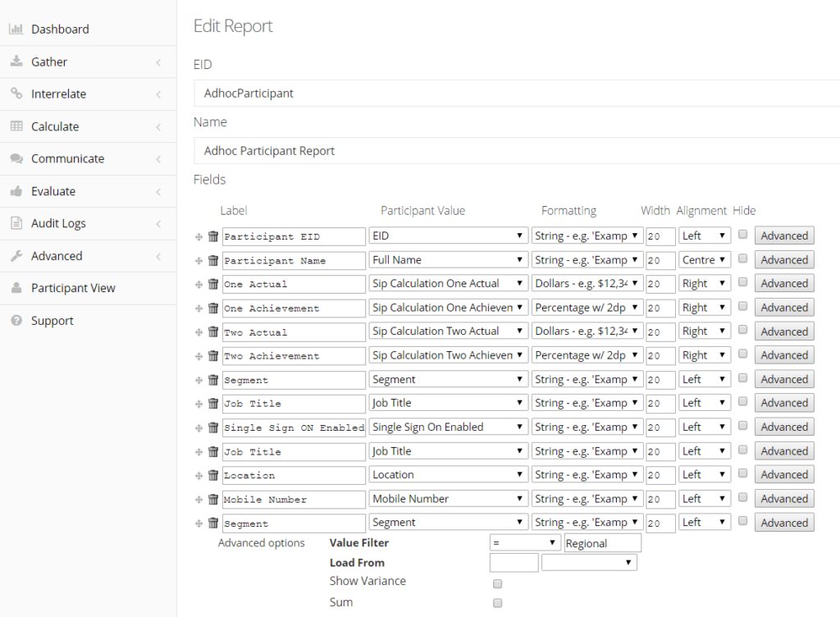The height and width of the screenshot is (617, 840).
Task: Grab move handle for Participant EID row
Action: [199, 237]
